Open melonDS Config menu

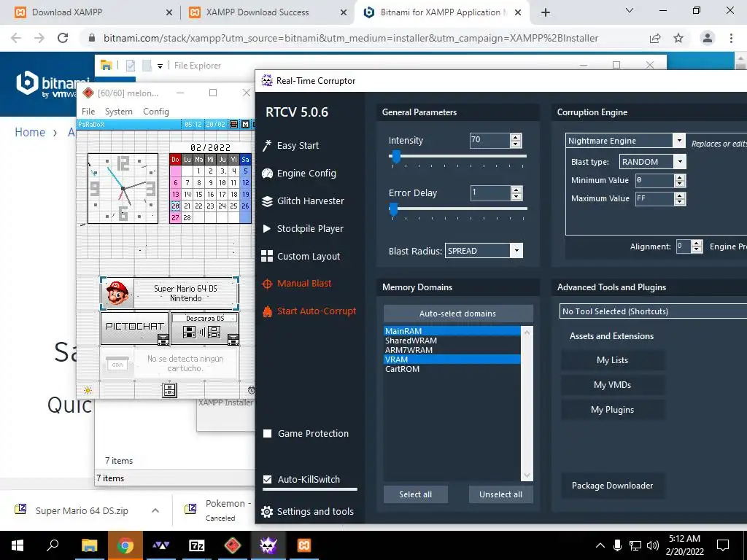156,112
